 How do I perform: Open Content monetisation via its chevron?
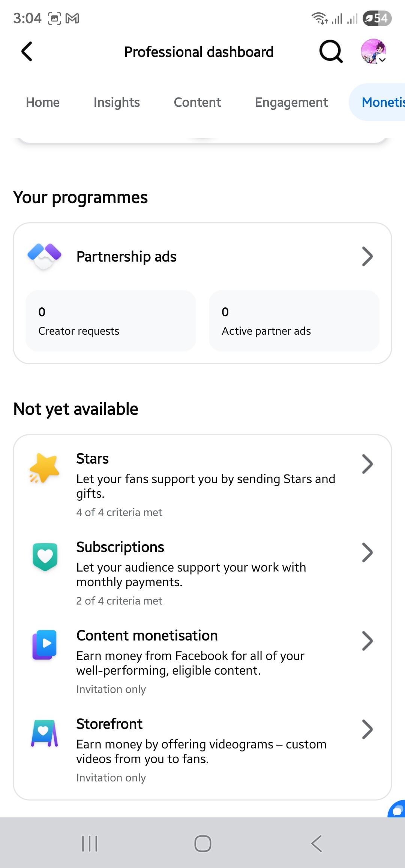point(367,641)
